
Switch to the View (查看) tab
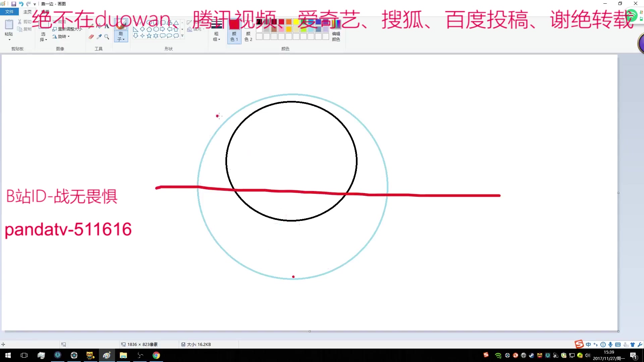point(45,12)
